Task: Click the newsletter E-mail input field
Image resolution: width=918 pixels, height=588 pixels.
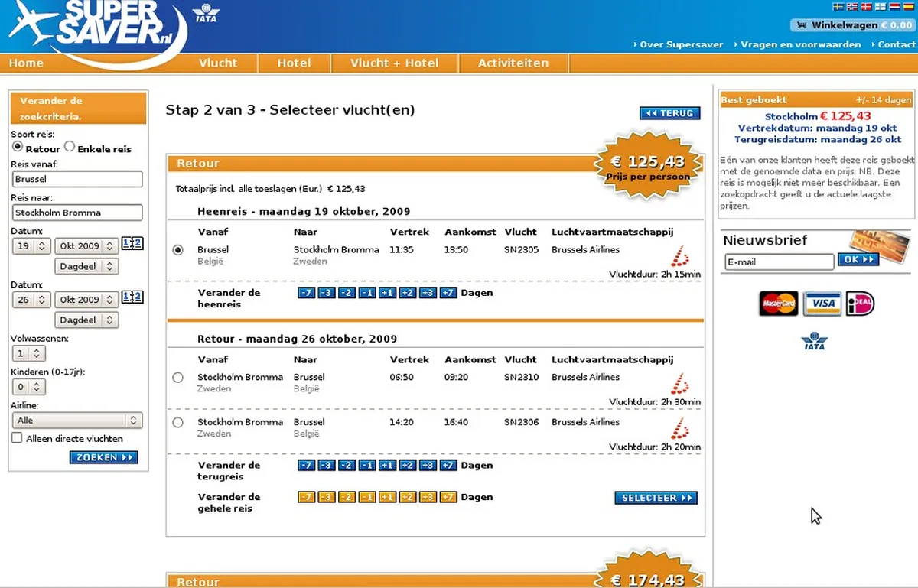Action: (x=779, y=262)
